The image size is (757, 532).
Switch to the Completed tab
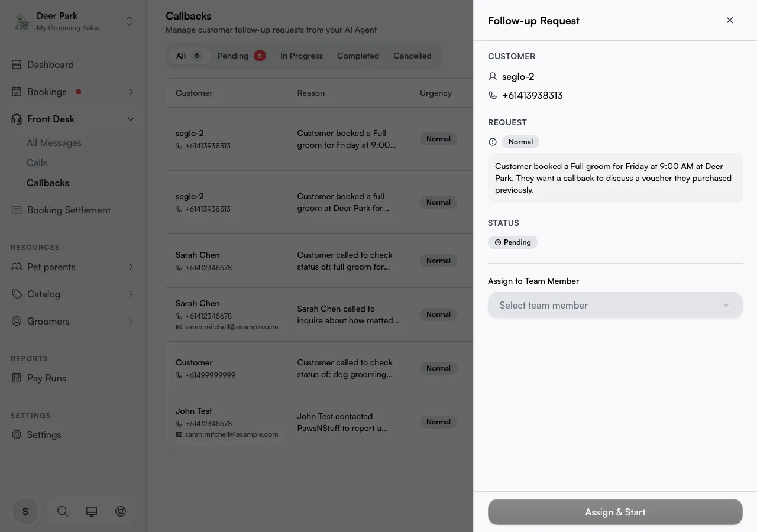358,56
